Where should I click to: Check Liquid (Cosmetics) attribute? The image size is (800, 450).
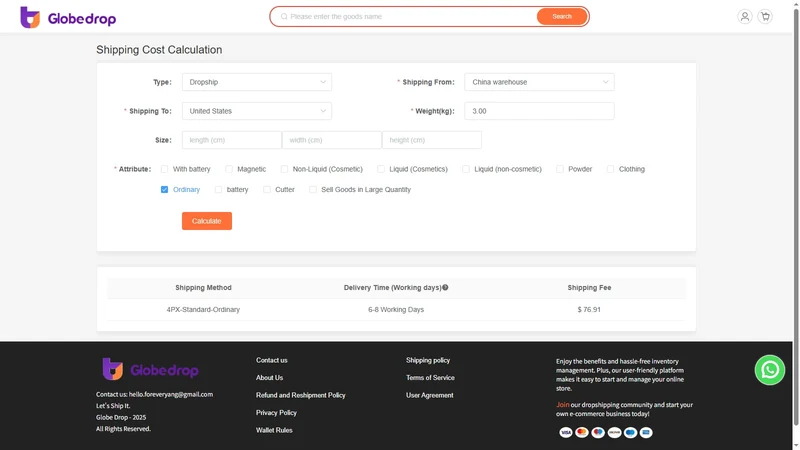381,169
